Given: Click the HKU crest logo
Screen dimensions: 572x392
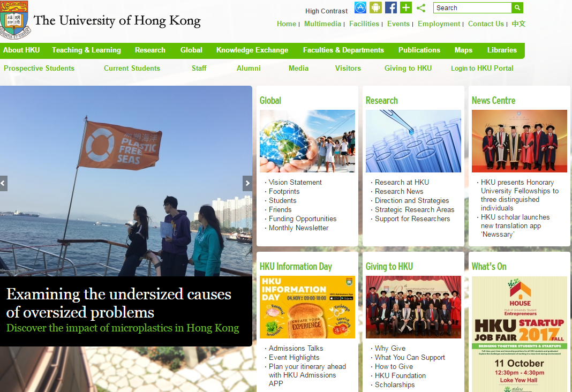Looking at the screenshot, I should (x=15, y=20).
